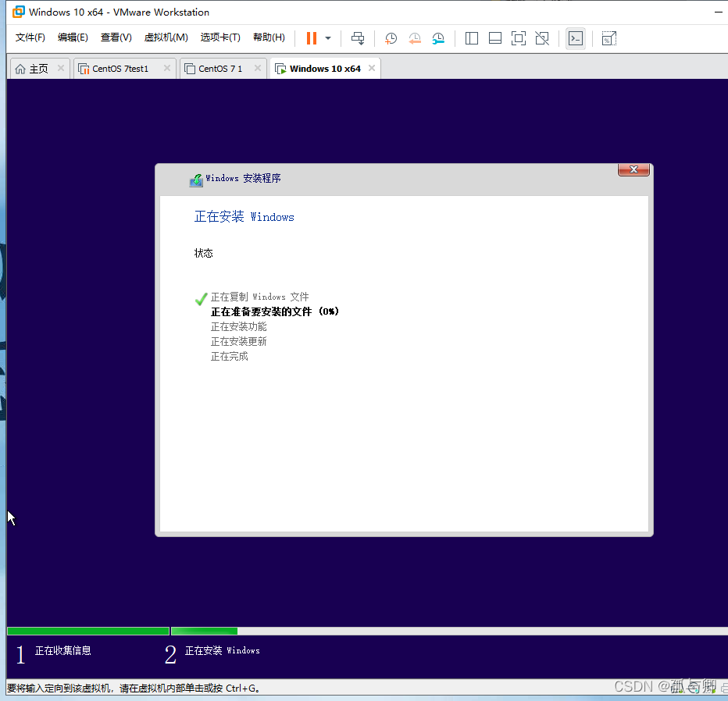Open the 帮助(H) menu
This screenshot has height=701, width=728.
[269, 37]
